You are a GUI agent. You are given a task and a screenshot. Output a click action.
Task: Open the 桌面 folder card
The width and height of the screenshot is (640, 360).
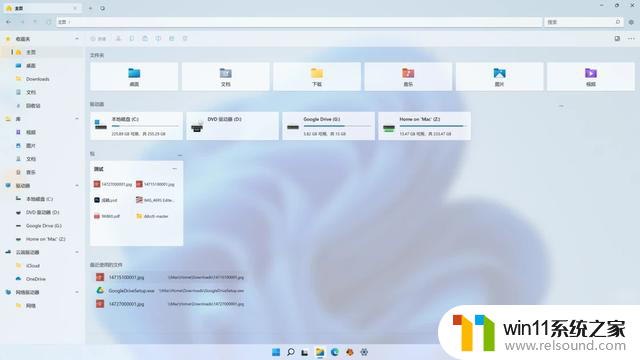(x=134, y=76)
